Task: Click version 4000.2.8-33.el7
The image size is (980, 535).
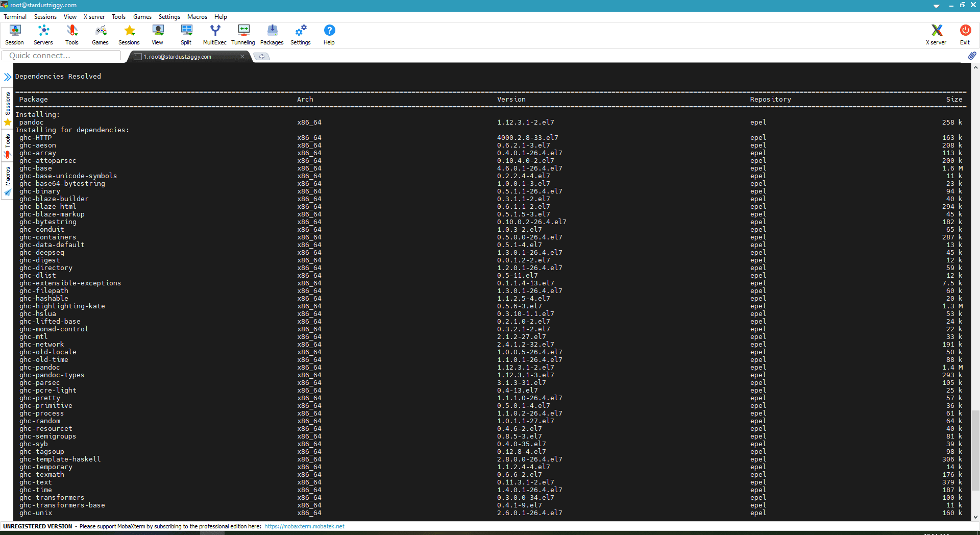Action: 528,138
